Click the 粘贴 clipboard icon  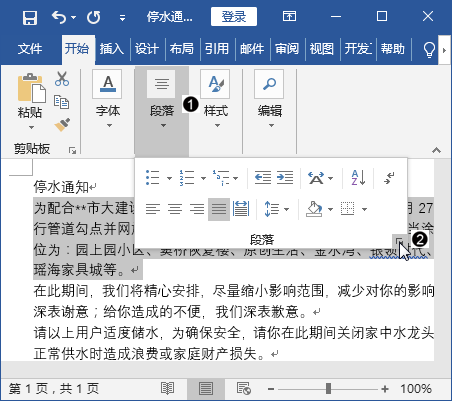pyautogui.click(x=31, y=88)
